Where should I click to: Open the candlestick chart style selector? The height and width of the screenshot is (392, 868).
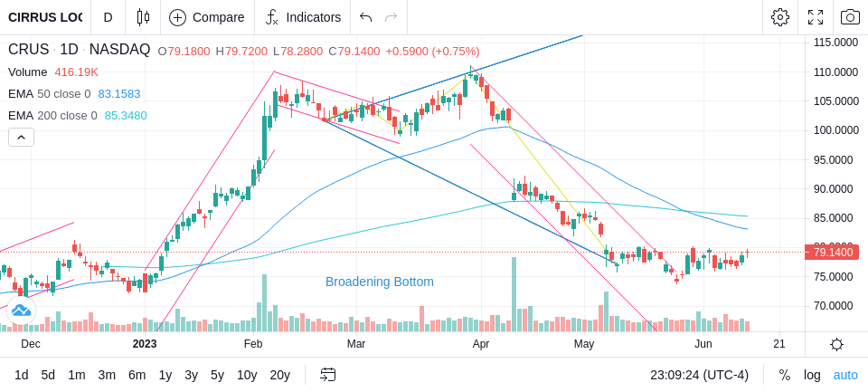coord(143,17)
